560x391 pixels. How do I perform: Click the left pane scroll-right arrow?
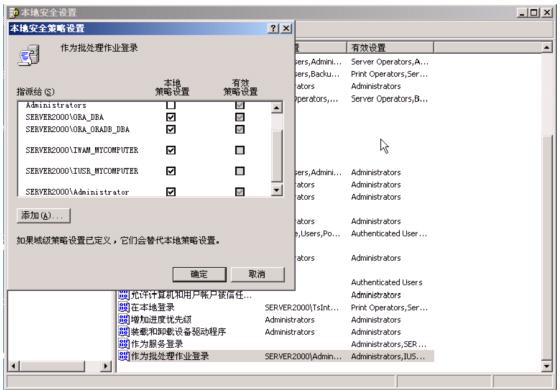coord(106,366)
